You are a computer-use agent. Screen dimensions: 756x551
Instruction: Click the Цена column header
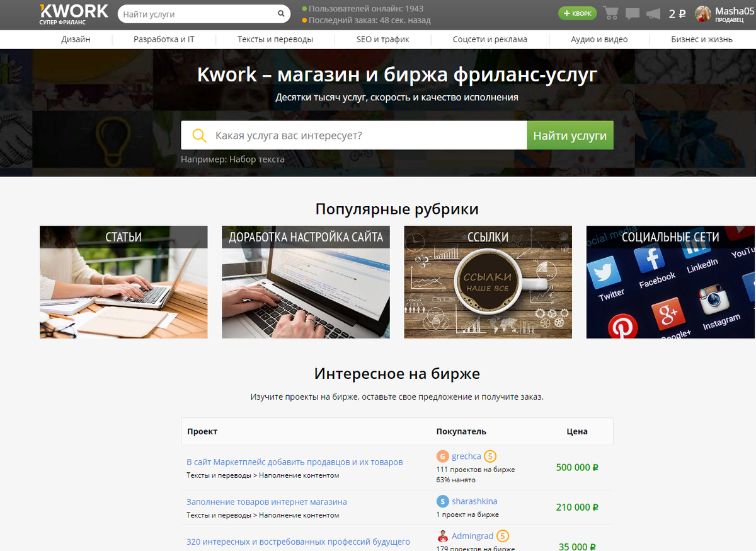click(x=577, y=432)
